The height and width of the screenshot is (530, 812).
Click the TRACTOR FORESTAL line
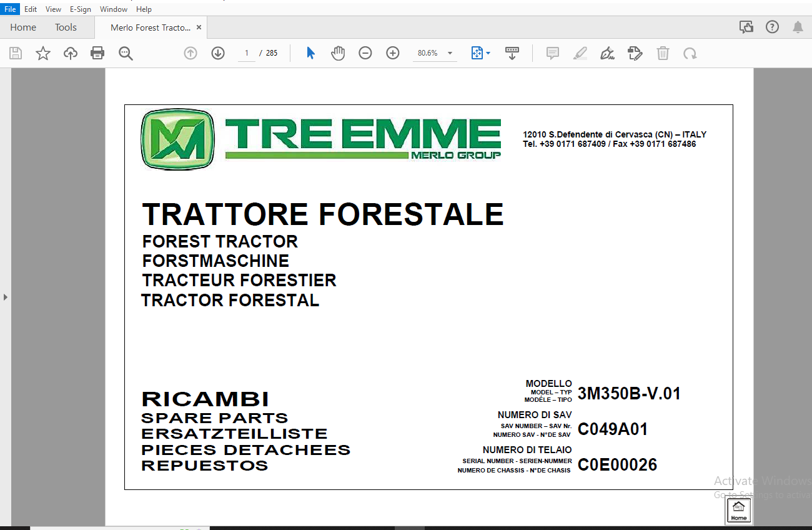(230, 300)
